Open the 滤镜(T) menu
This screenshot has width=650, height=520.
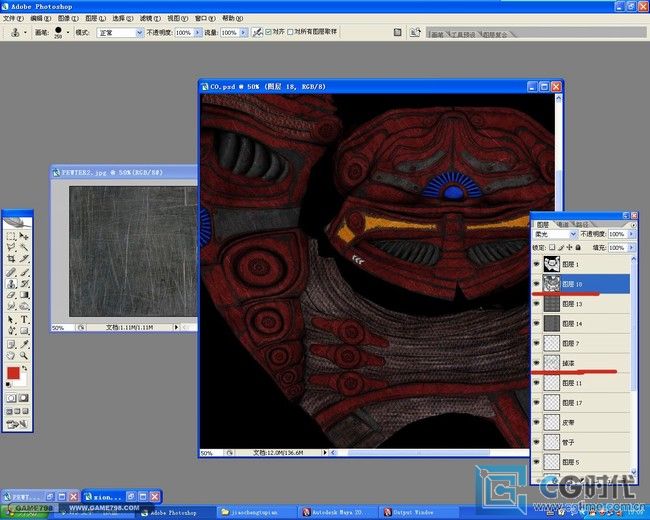150,18
